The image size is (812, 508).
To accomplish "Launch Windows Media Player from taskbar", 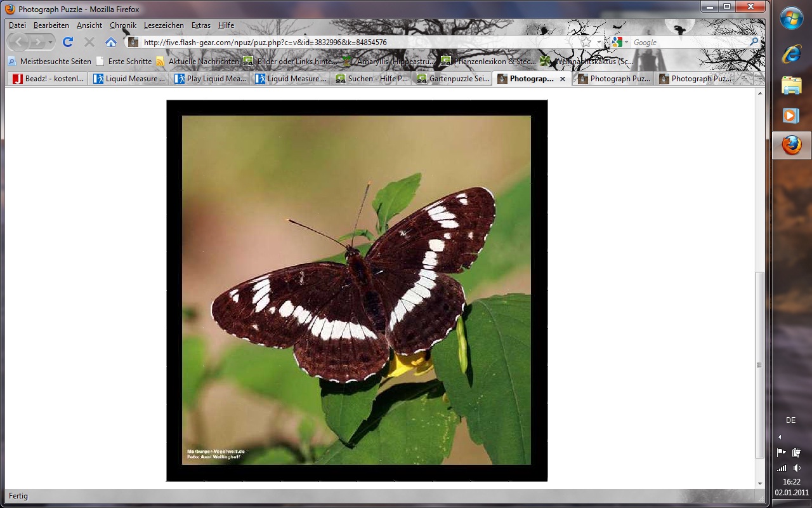I will click(x=791, y=116).
